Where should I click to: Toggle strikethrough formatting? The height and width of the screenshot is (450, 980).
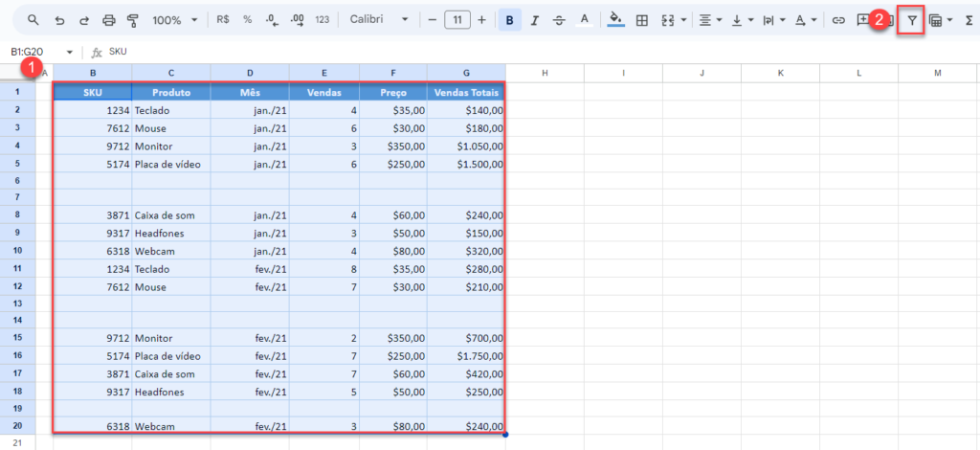[559, 20]
